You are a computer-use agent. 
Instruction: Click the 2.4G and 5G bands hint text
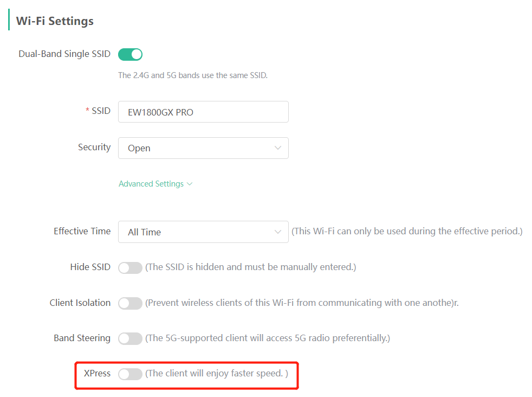click(193, 75)
